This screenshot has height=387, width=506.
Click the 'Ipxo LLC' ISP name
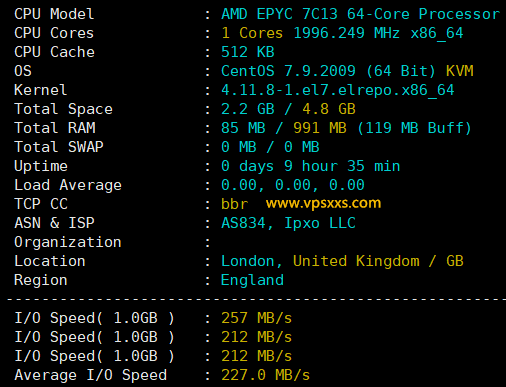(x=320, y=223)
